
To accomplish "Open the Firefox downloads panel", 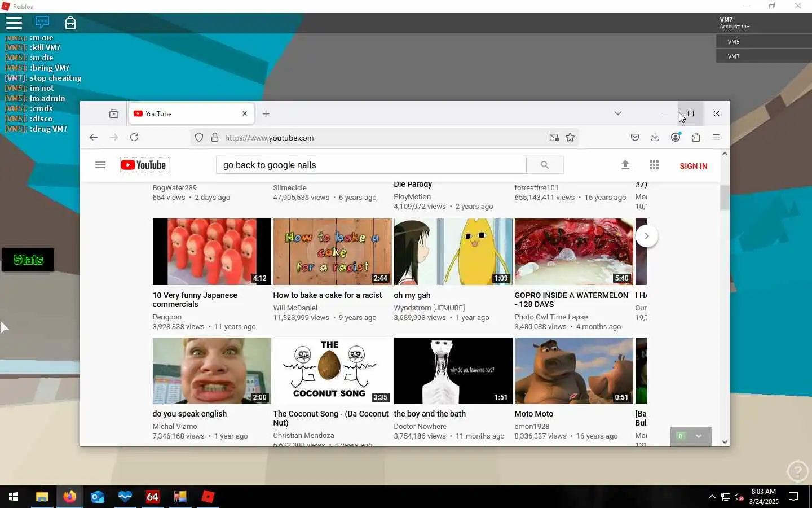I will point(655,137).
